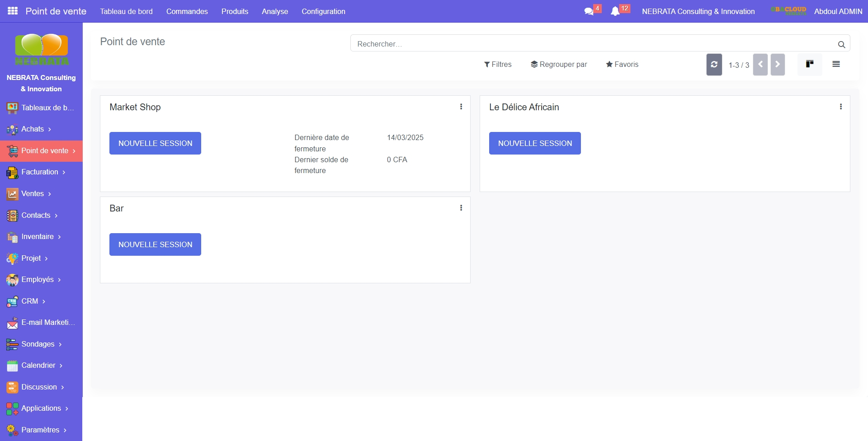Image resolution: width=868 pixels, height=441 pixels.
Task: Switch to Kanban view
Action: [810, 64]
